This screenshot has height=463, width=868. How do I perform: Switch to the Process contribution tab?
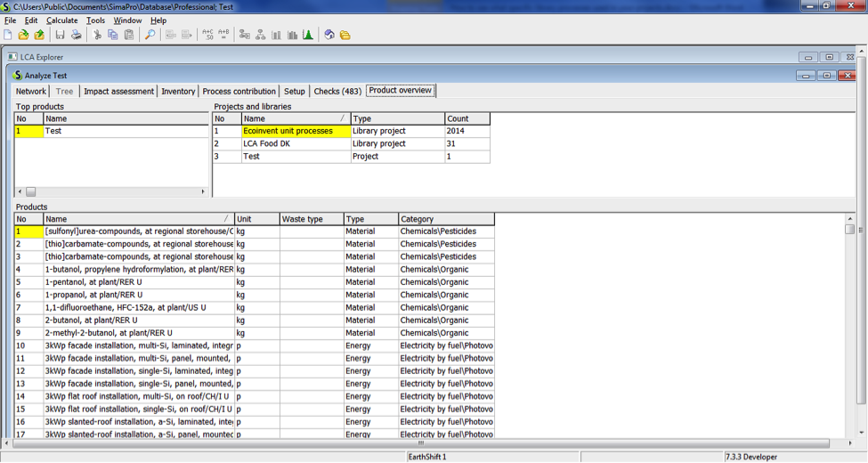[239, 92]
